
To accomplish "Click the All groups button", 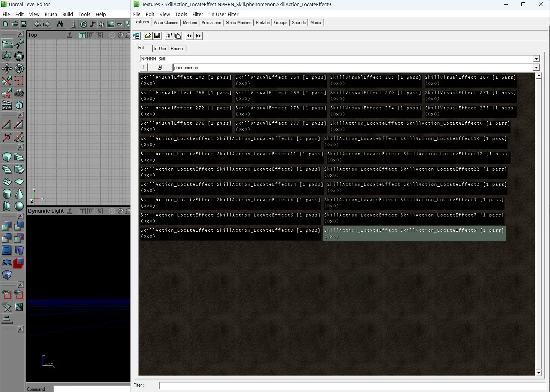I will point(160,68).
